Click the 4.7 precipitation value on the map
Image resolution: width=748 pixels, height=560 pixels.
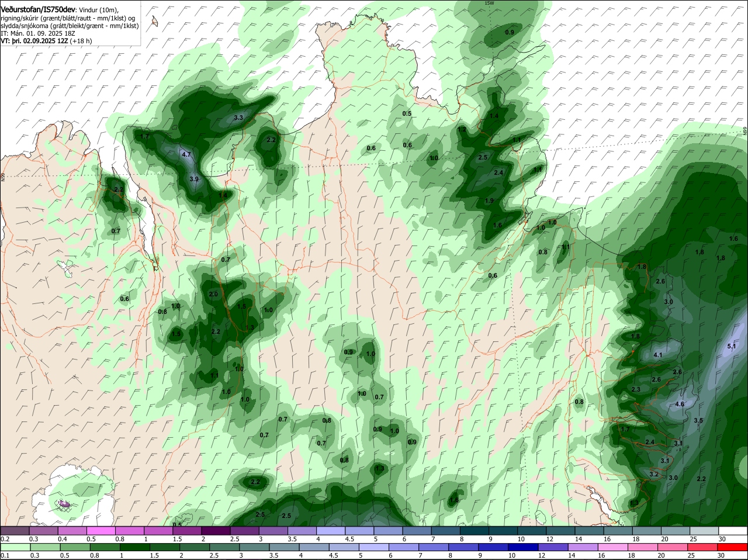[186, 155]
